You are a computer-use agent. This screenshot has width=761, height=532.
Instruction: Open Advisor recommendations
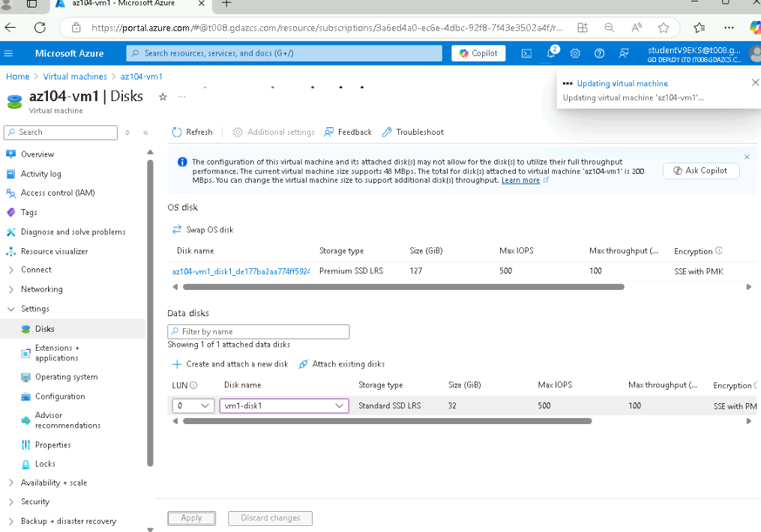[x=67, y=420]
